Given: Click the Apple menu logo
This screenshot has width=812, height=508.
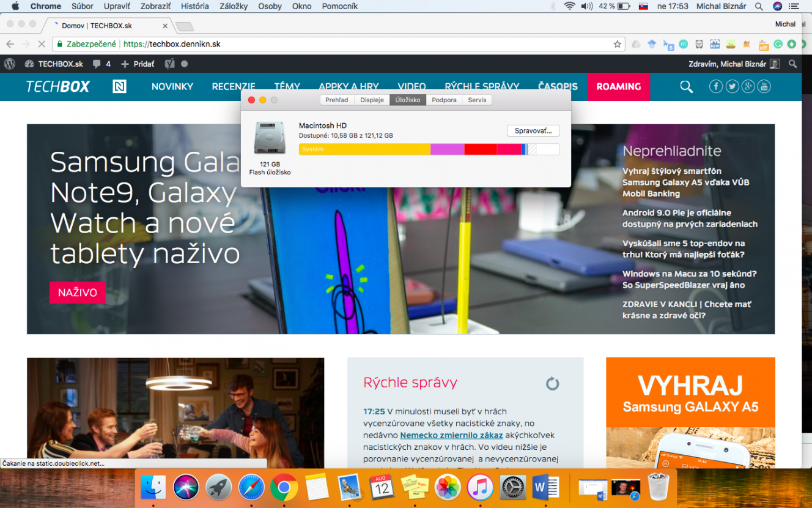Looking at the screenshot, I should pyautogui.click(x=15, y=6).
